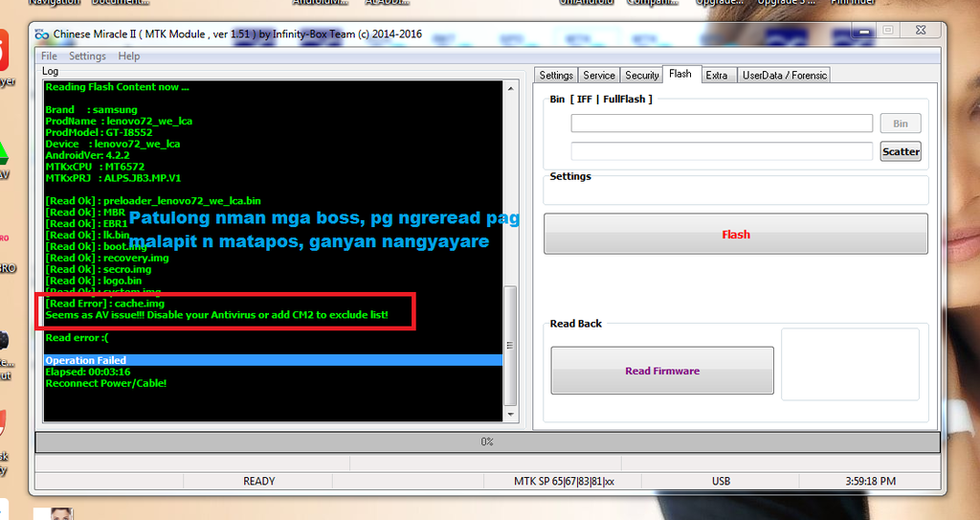Open the UserData / Forensic tab

coord(785,75)
